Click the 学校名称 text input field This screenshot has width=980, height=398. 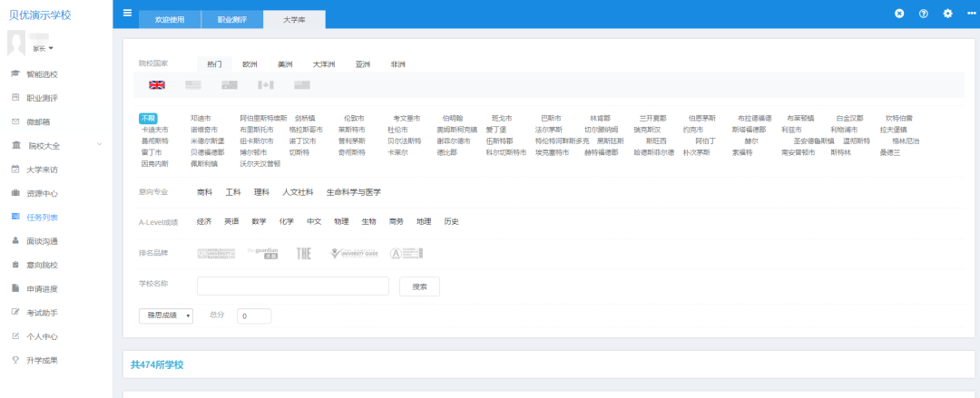[292, 286]
